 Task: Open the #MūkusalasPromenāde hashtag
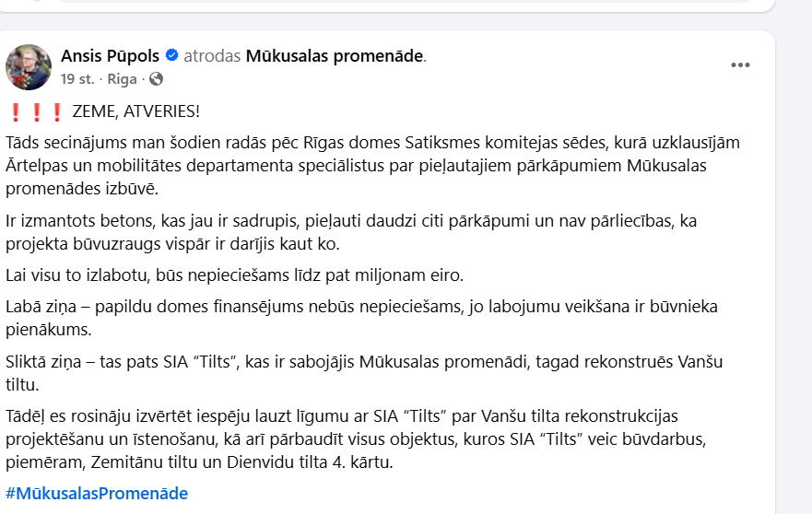tap(97, 494)
